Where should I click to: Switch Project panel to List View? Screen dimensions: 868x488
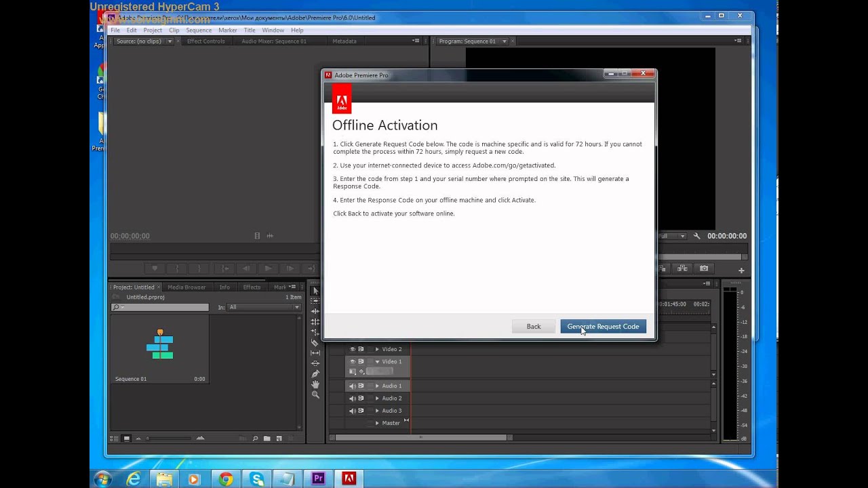click(115, 439)
